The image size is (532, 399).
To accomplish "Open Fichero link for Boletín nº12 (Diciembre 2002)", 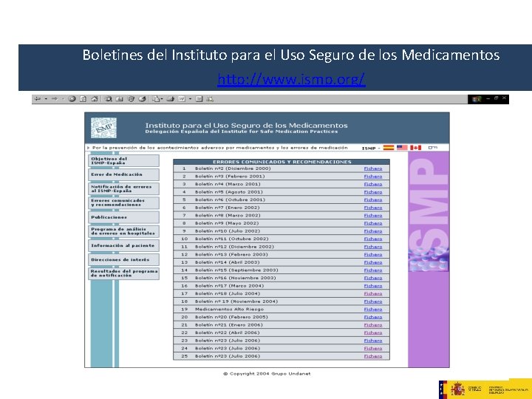I will (373, 247).
